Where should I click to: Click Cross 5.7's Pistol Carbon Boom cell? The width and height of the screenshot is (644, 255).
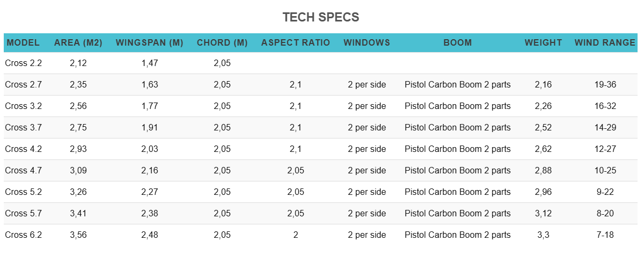458,214
